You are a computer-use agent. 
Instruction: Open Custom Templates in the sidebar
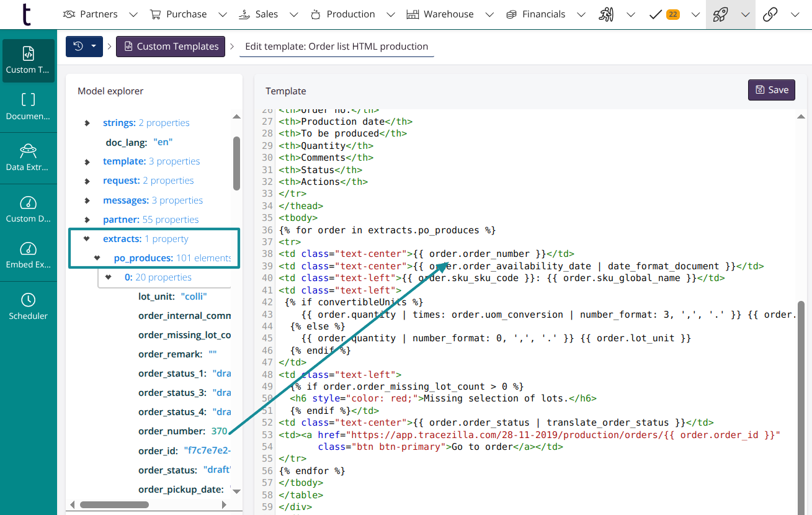pos(29,60)
